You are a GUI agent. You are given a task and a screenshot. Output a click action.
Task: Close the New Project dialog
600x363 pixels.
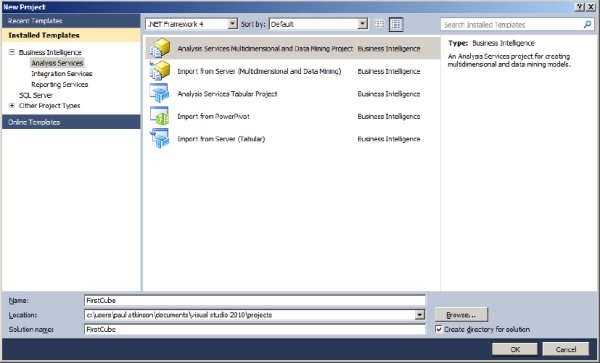click(590, 7)
